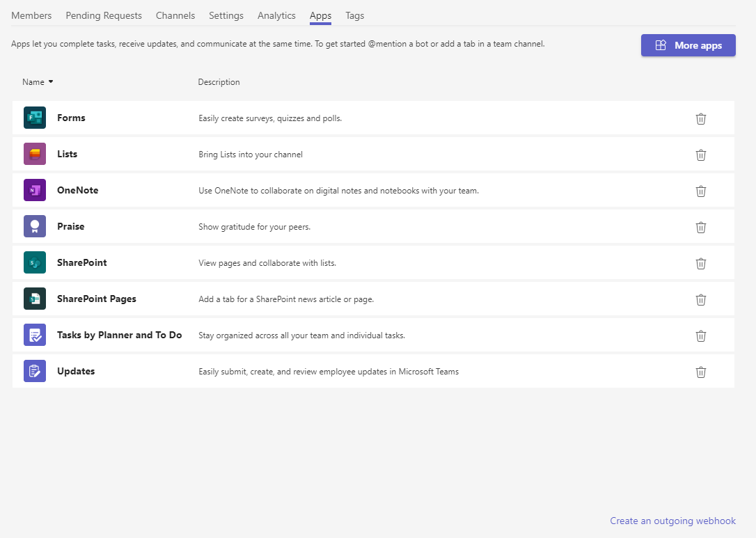Switch to the Members tab
Viewport: 756px width, 538px height.
[x=31, y=15]
